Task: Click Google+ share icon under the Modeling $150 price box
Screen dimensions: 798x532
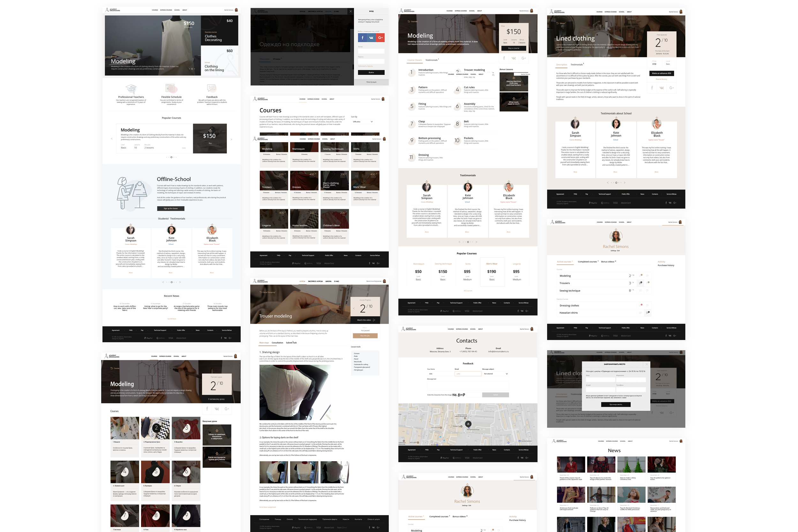Action: [x=523, y=58]
